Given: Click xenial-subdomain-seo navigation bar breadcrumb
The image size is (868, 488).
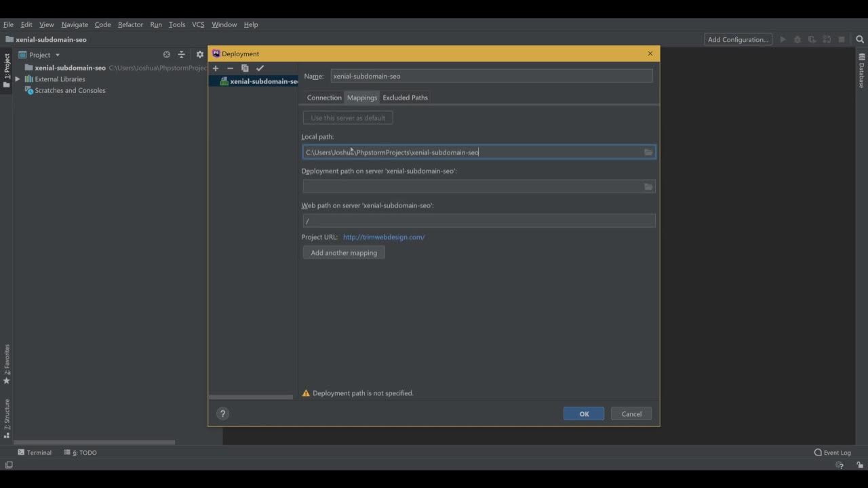Looking at the screenshot, I should click(x=46, y=39).
